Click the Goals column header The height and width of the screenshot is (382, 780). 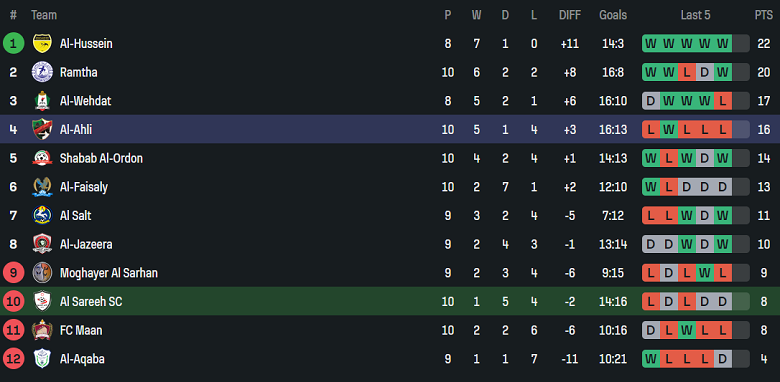click(x=613, y=15)
